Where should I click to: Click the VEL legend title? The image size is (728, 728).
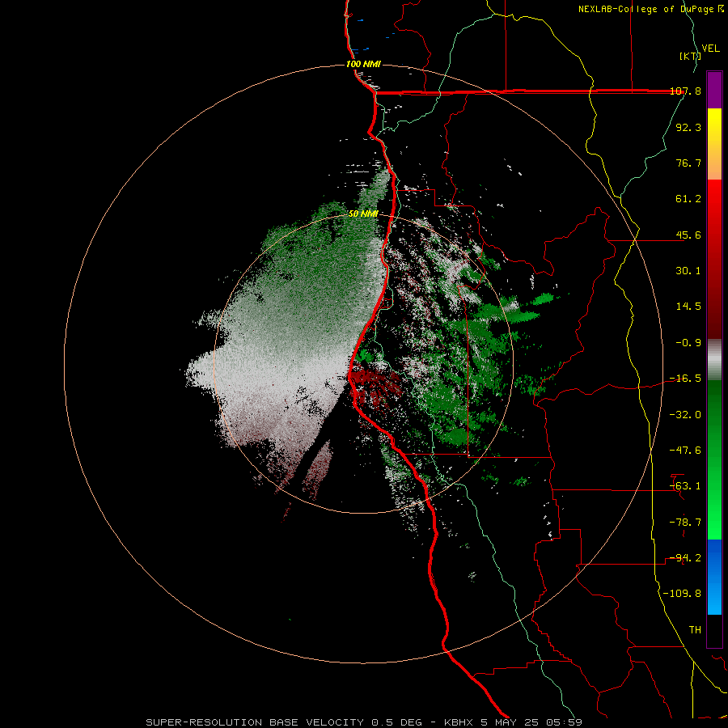pos(710,49)
